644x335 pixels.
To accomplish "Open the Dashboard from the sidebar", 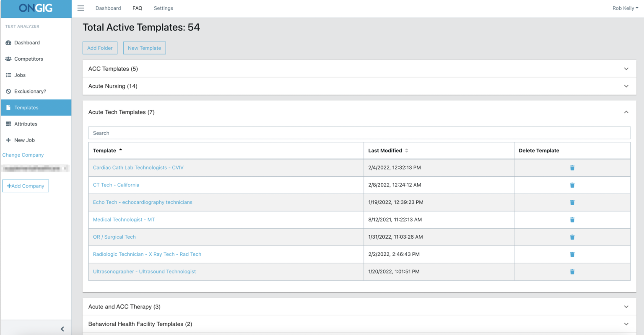I will [x=27, y=42].
